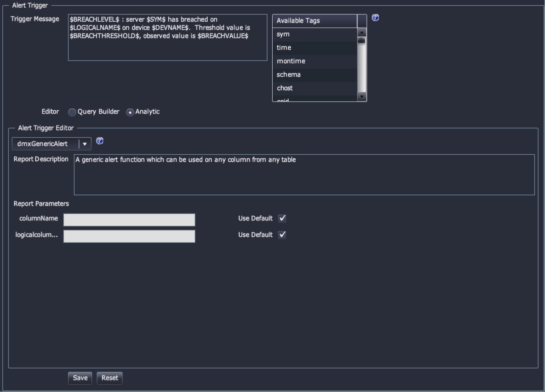The width and height of the screenshot is (545, 392).
Task: Click inside the Trigger Message text area
Action: 168,38
